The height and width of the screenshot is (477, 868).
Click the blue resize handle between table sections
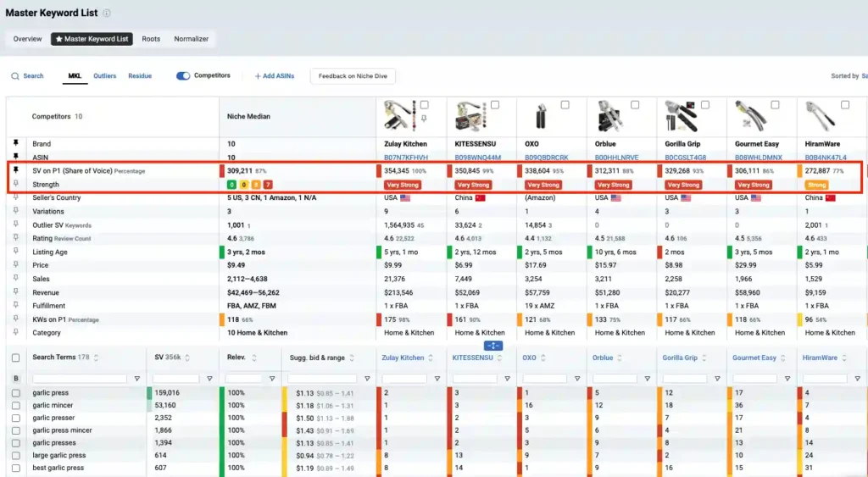(x=493, y=345)
